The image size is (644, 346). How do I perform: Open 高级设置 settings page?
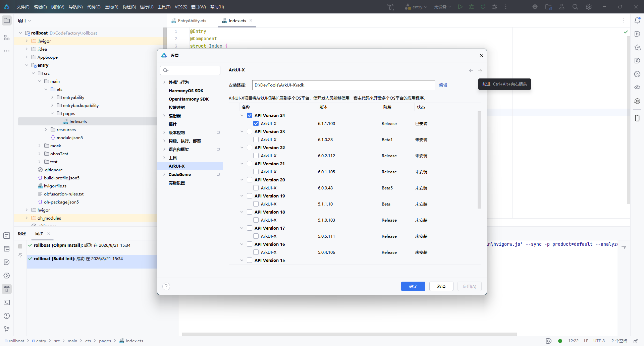point(177,183)
